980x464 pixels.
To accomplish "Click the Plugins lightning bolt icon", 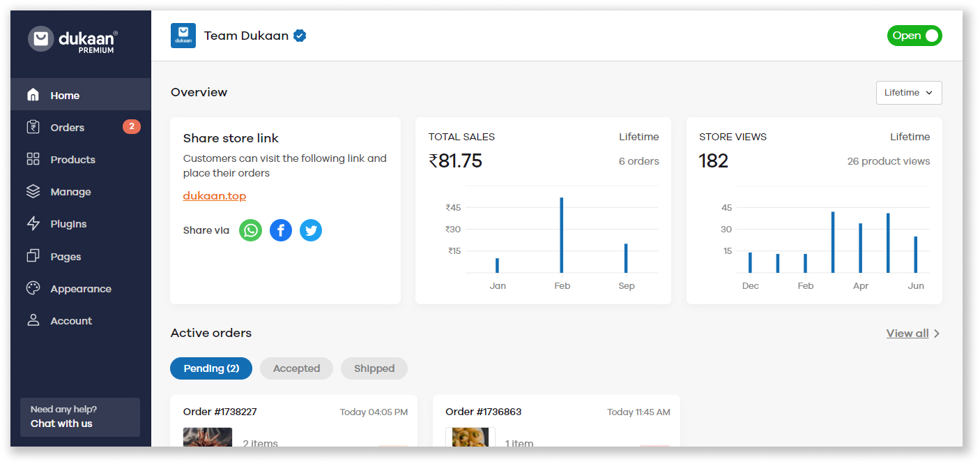I will coord(33,223).
